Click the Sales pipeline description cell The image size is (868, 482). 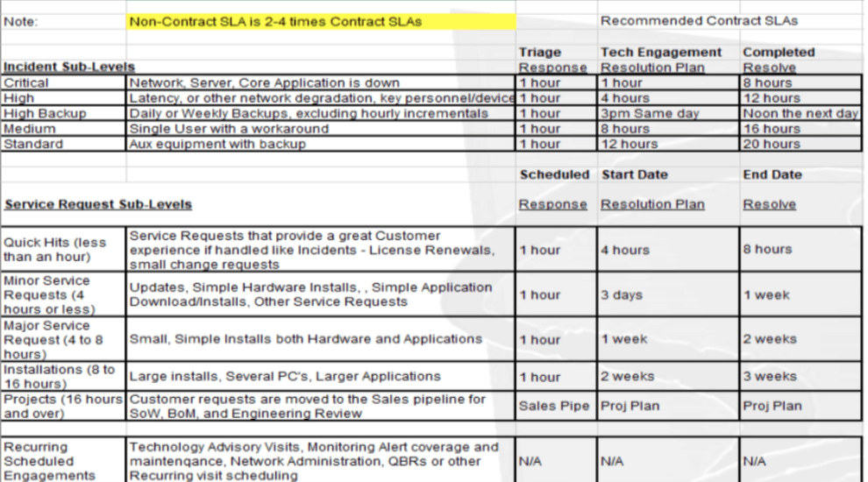click(x=321, y=406)
